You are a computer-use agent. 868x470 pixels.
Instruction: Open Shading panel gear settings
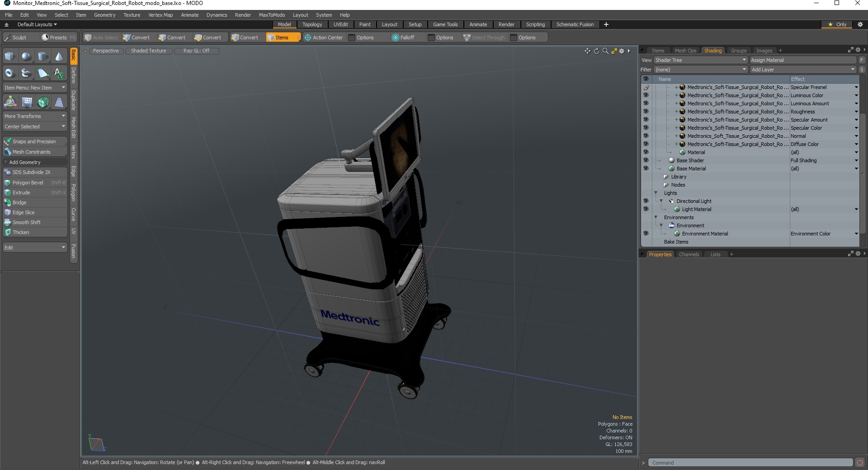[x=858, y=50]
